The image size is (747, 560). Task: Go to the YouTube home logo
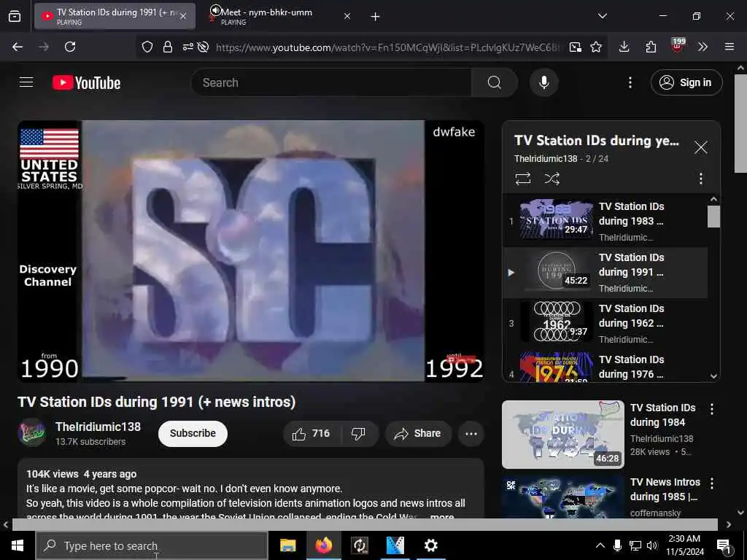[x=86, y=83]
